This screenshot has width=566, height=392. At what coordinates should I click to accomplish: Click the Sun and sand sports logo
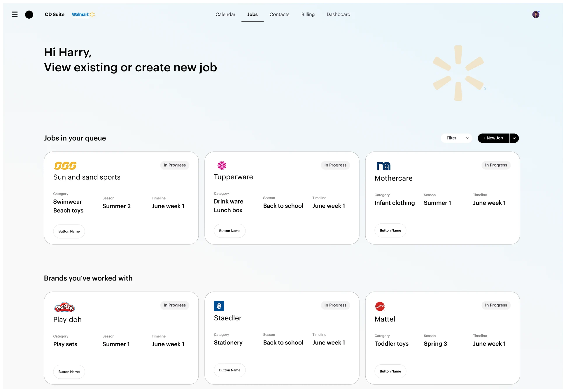65,166
